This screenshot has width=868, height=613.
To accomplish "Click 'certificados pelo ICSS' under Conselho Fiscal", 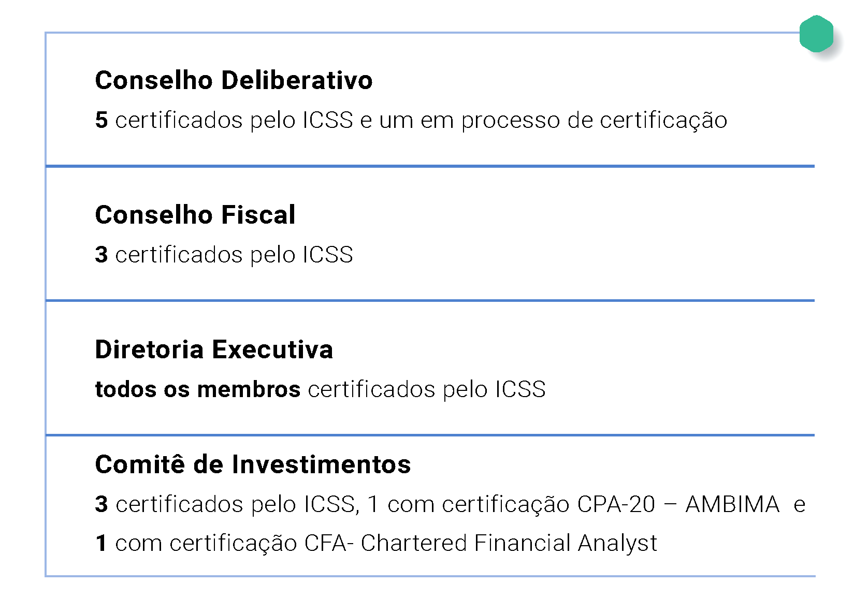I will pos(234,255).
